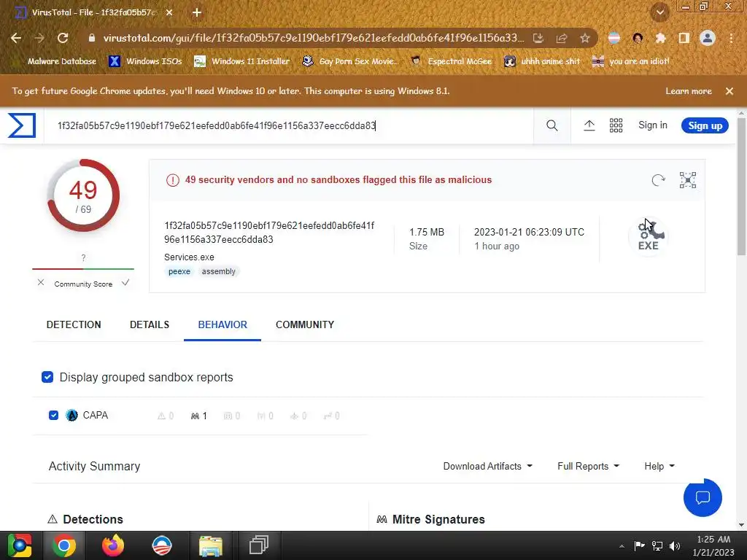Open the Chrome extensions puzzle icon

660,38
